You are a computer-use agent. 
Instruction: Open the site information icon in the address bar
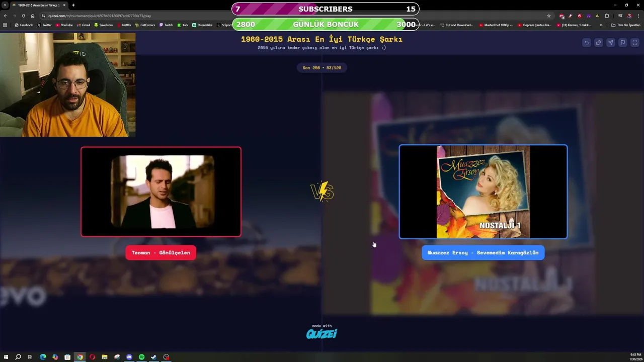pos(43,16)
